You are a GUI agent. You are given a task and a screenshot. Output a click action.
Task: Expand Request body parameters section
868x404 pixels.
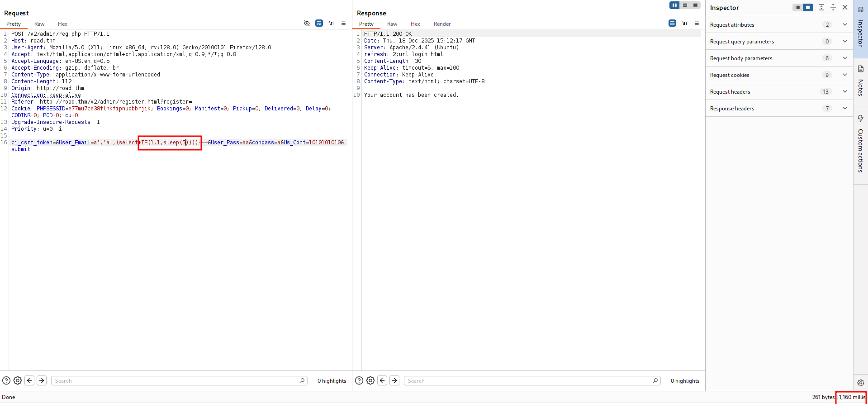(x=844, y=58)
